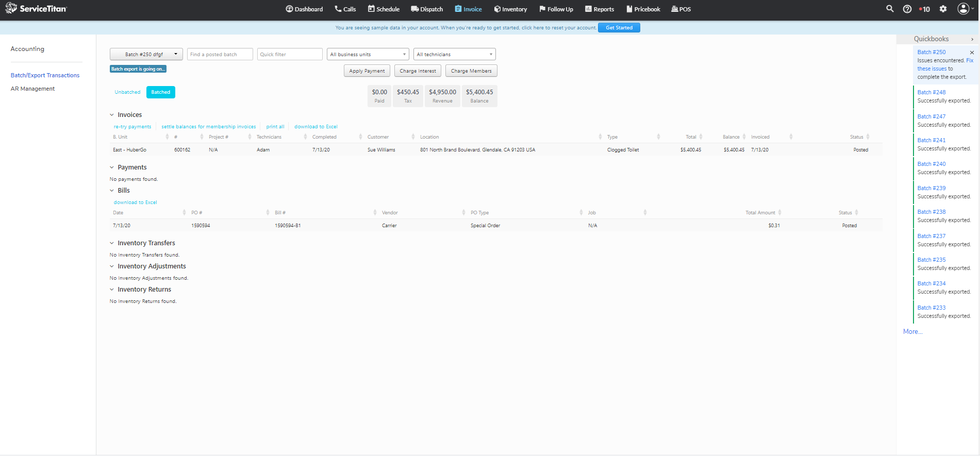Sort bills by PO Type column
Viewport: 980px width, 457px height.
tap(581, 213)
